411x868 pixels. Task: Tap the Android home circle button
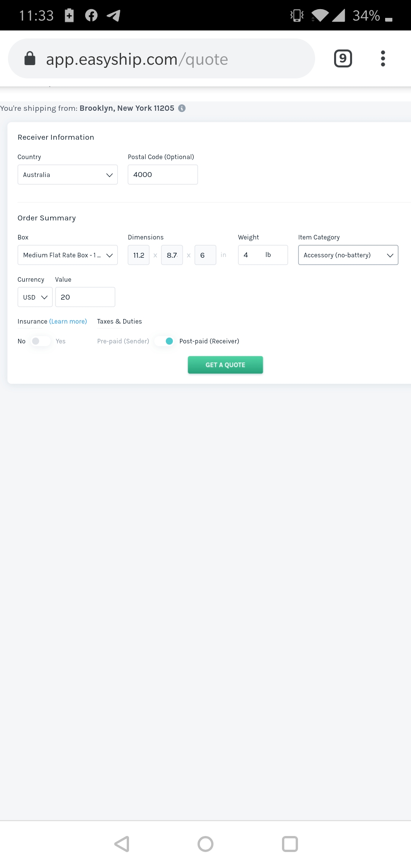click(205, 844)
